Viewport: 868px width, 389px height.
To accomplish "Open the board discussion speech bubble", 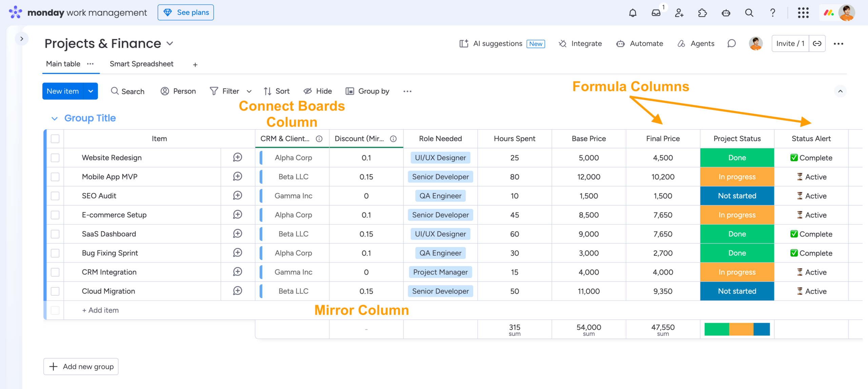I will pyautogui.click(x=731, y=43).
